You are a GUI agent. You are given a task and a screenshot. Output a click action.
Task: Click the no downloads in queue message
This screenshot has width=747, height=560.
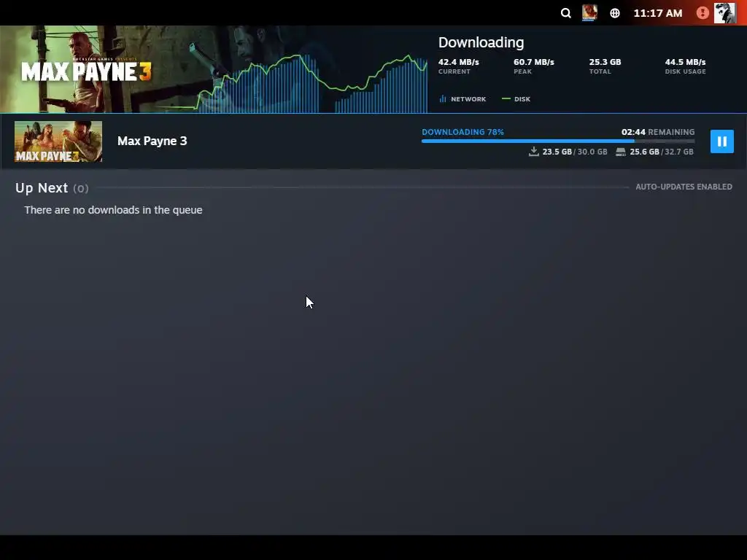(x=113, y=210)
